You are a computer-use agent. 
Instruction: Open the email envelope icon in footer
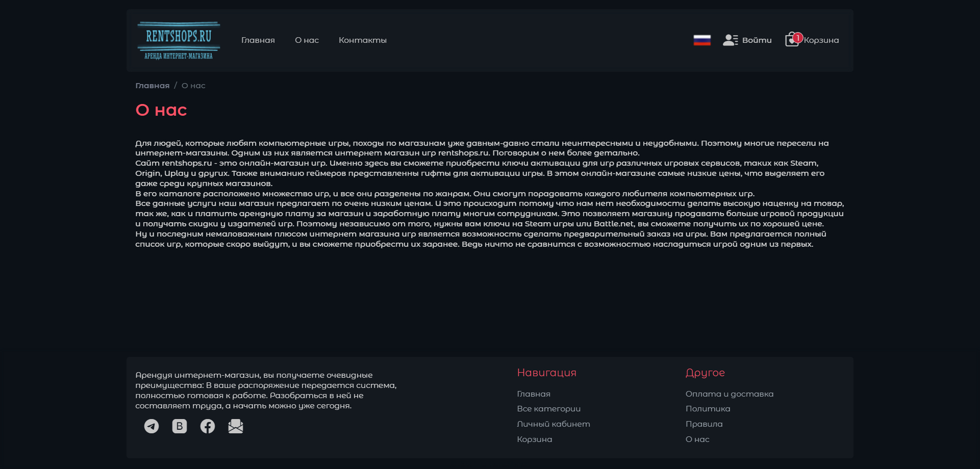236,426
